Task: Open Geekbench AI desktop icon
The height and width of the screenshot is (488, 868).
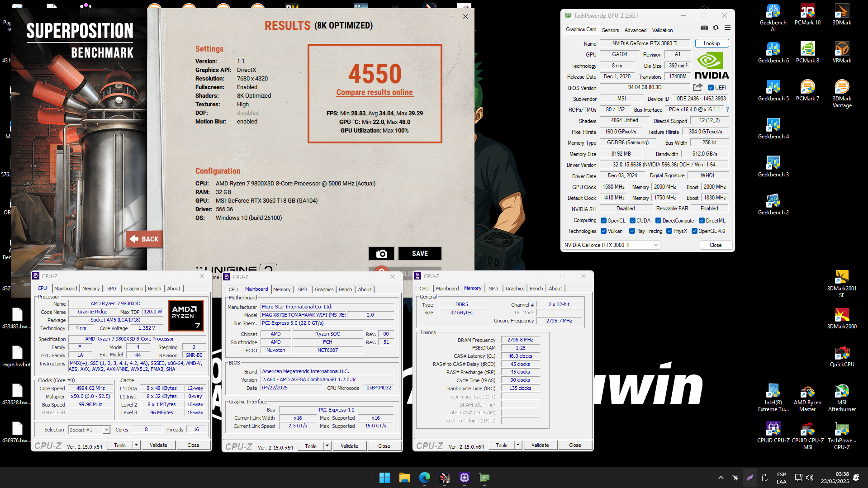Action: (773, 18)
